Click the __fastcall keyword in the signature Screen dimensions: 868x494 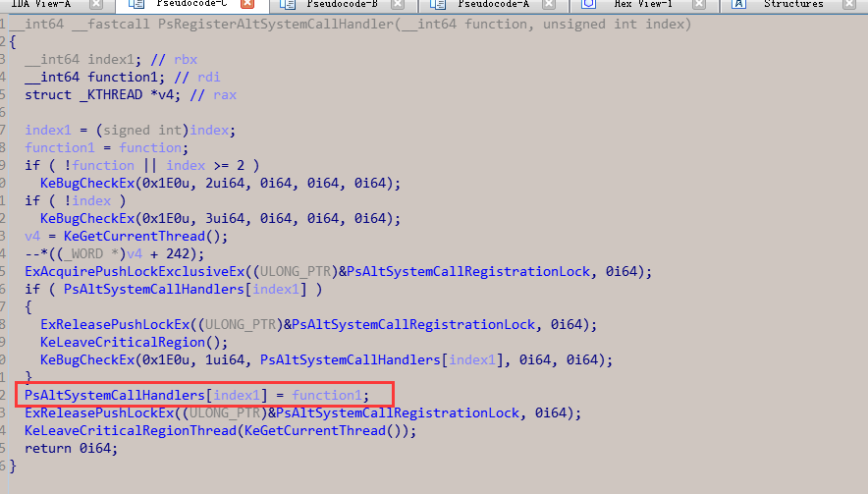pyautogui.click(x=111, y=25)
